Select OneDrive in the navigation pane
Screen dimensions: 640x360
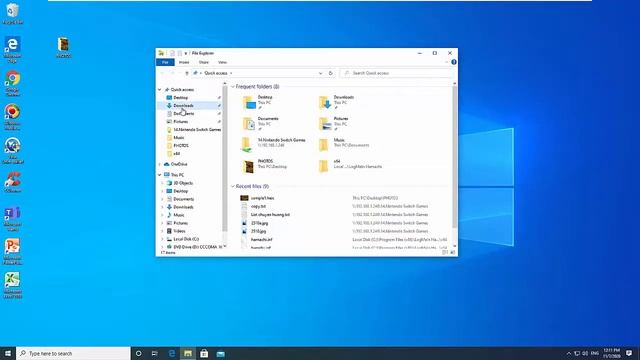point(179,164)
